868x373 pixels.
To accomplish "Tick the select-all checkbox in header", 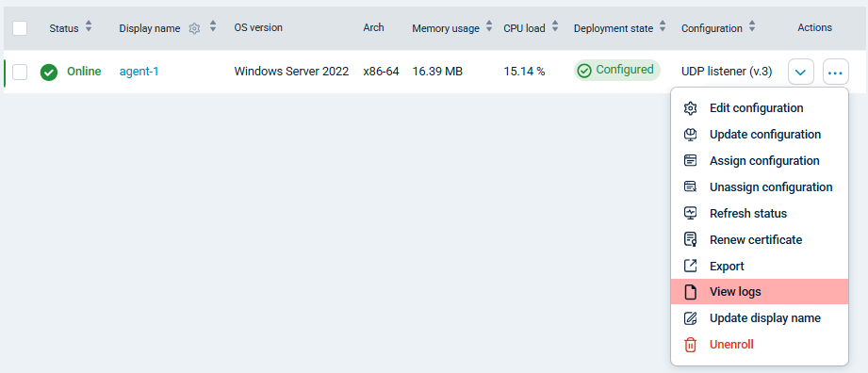I will coord(20,28).
